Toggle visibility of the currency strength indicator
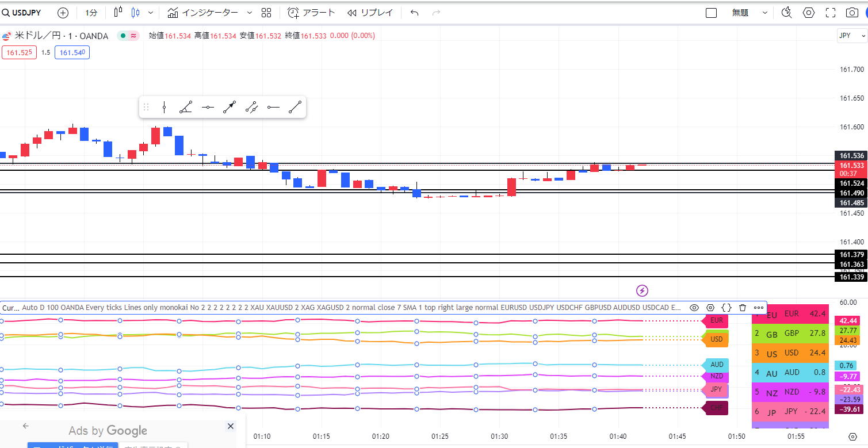The height and width of the screenshot is (448, 868). pyautogui.click(x=694, y=308)
